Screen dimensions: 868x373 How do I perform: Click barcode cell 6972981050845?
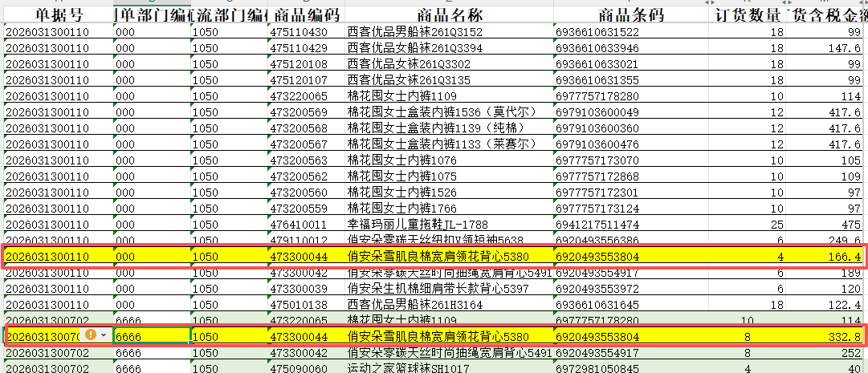[632, 368]
